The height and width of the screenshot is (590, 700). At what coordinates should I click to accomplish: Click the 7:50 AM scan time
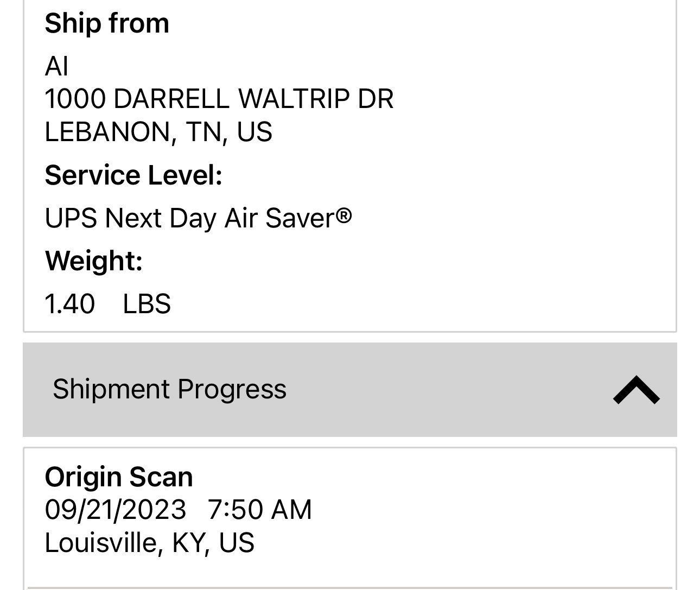(259, 510)
